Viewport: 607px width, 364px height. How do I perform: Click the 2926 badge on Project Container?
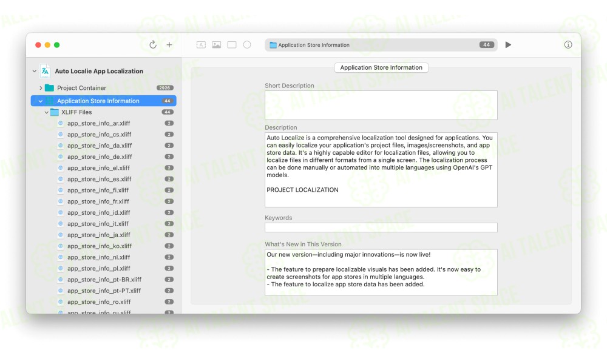click(165, 88)
